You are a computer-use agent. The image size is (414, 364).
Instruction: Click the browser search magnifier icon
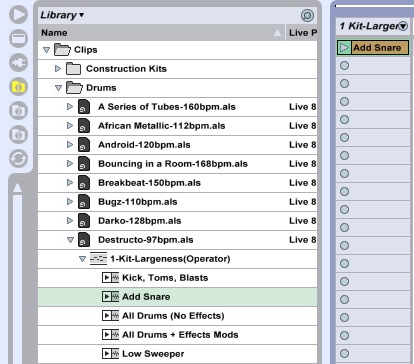point(307,15)
